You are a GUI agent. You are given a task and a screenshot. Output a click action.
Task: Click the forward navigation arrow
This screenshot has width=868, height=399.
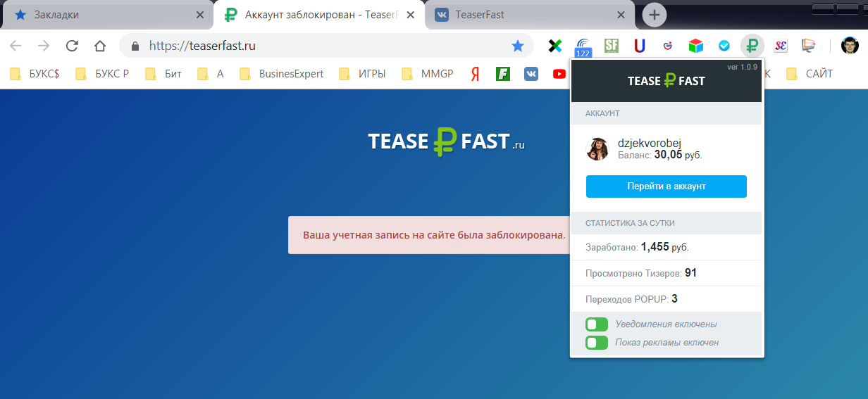tap(44, 46)
